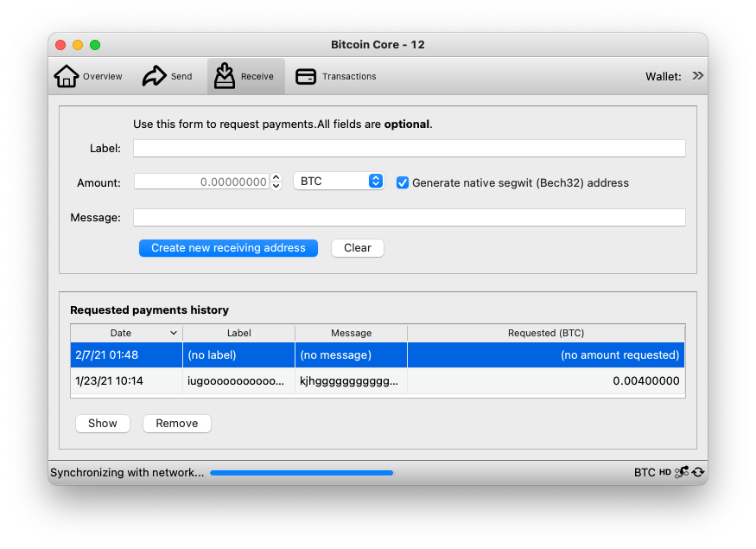Open the Transactions card icon

click(x=306, y=76)
